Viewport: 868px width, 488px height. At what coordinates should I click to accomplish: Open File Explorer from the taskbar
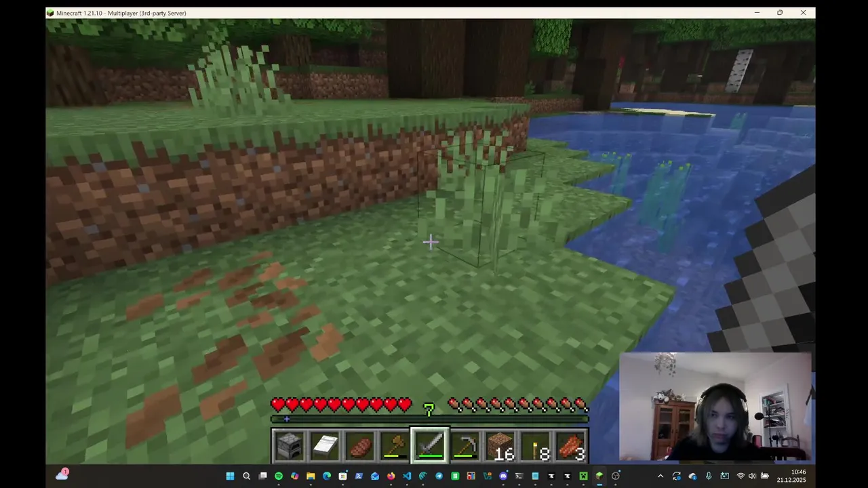[311, 476]
